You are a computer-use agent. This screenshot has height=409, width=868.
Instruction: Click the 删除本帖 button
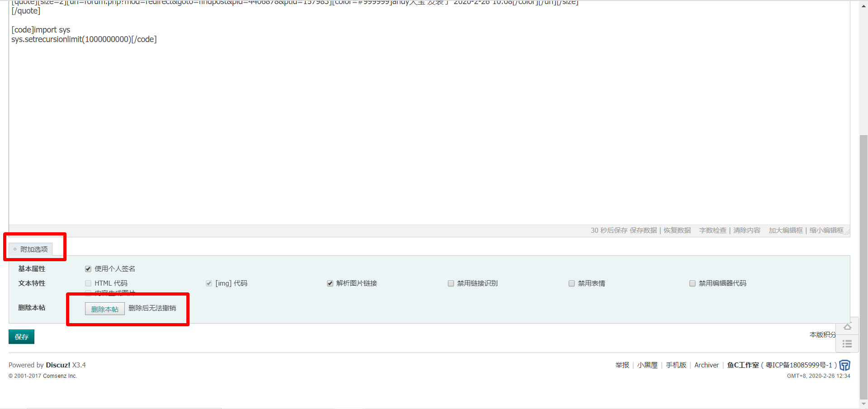tap(104, 309)
